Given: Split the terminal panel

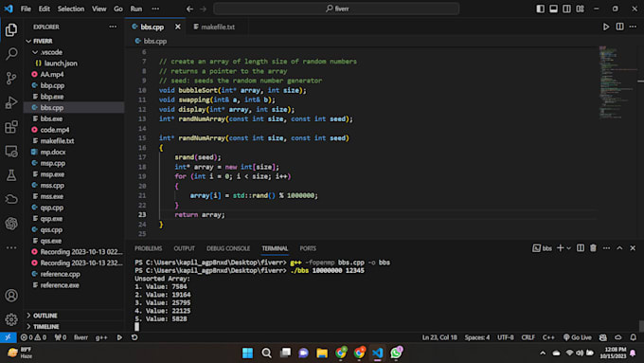Looking at the screenshot, I should pos(580,248).
